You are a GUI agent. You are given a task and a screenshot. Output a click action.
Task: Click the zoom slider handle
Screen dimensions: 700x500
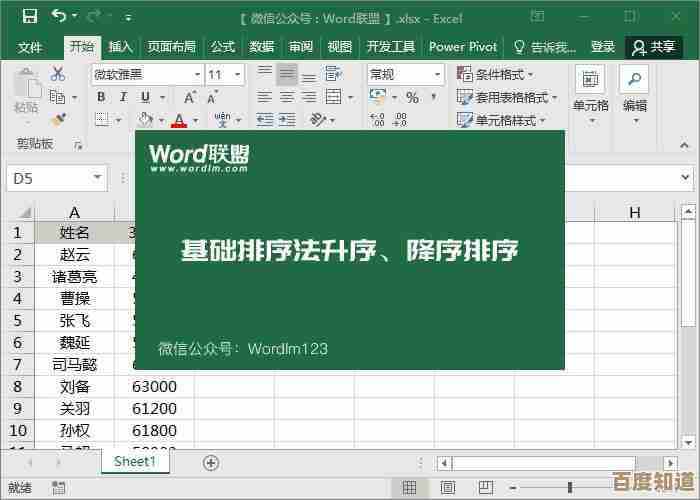coord(570,488)
